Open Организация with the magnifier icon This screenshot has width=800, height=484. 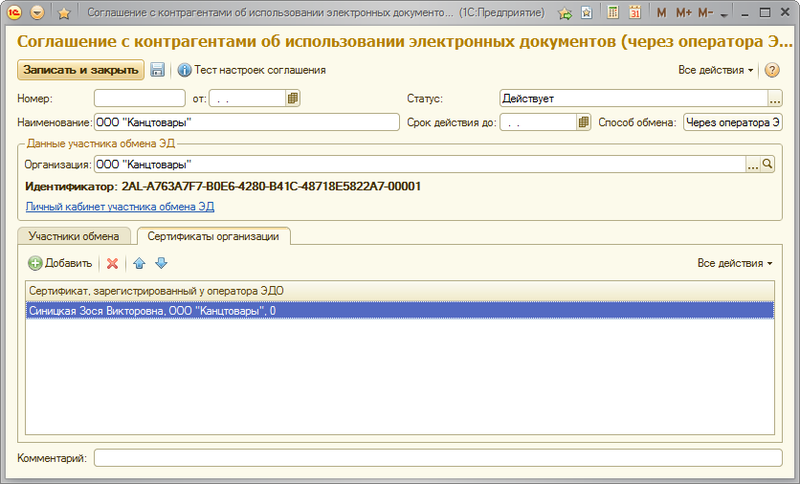(767, 164)
